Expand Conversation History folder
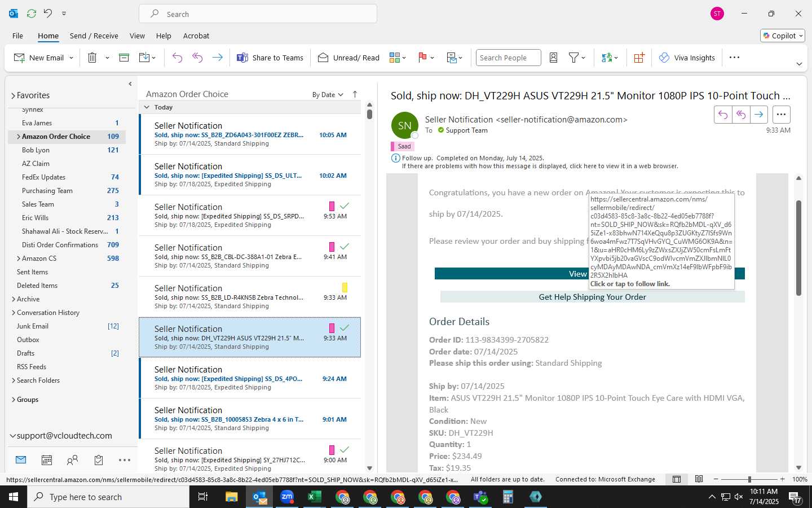812x508 pixels. point(14,313)
